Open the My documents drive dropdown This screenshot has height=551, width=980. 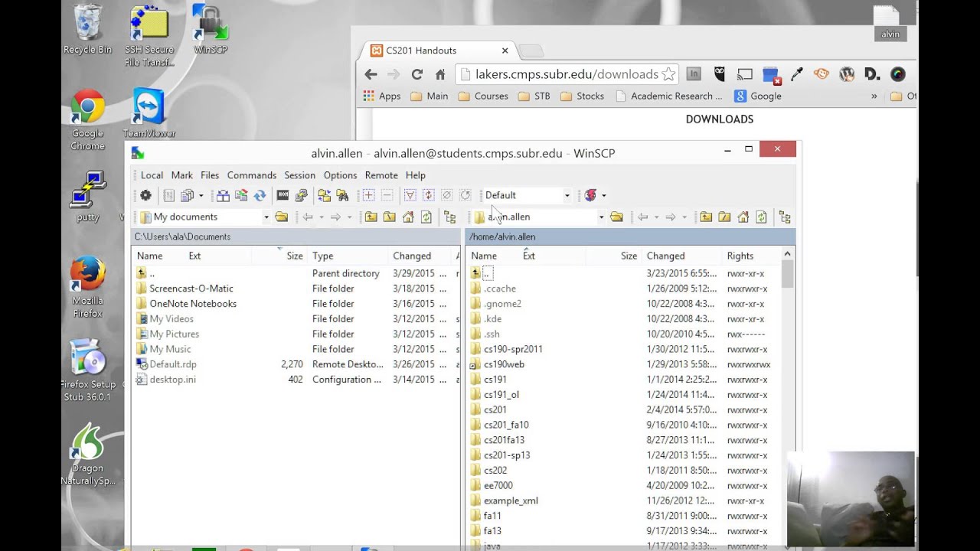point(266,217)
